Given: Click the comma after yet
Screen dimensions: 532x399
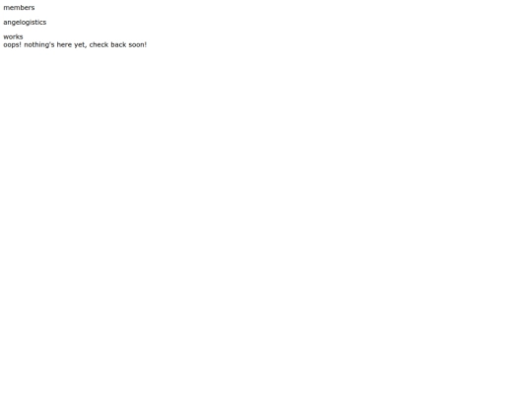Looking at the screenshot, I should (86, 47).
